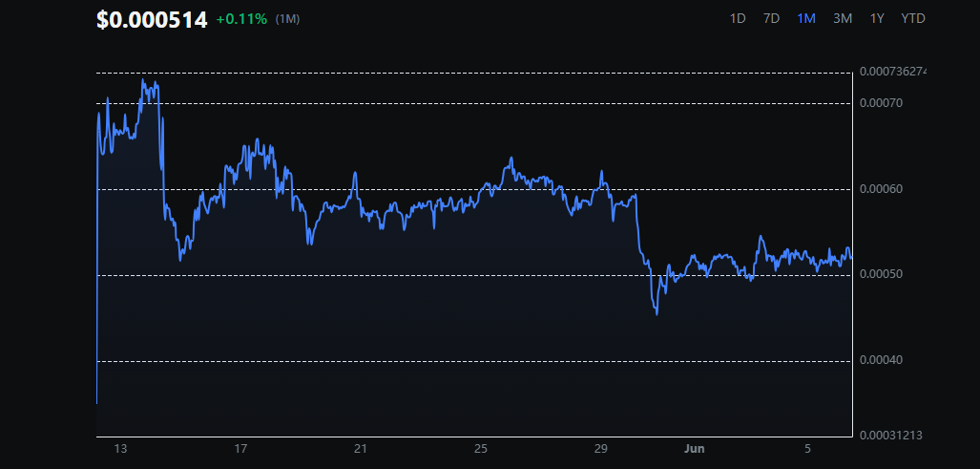Click date 29 on the x-axis
Screen dimensions: 980x469
pos(601,449)
